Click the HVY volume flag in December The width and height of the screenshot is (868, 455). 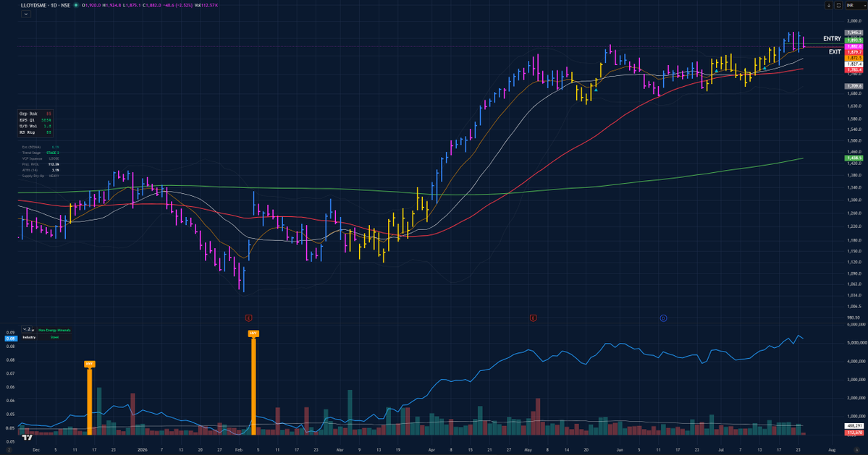tap(90, 364)
